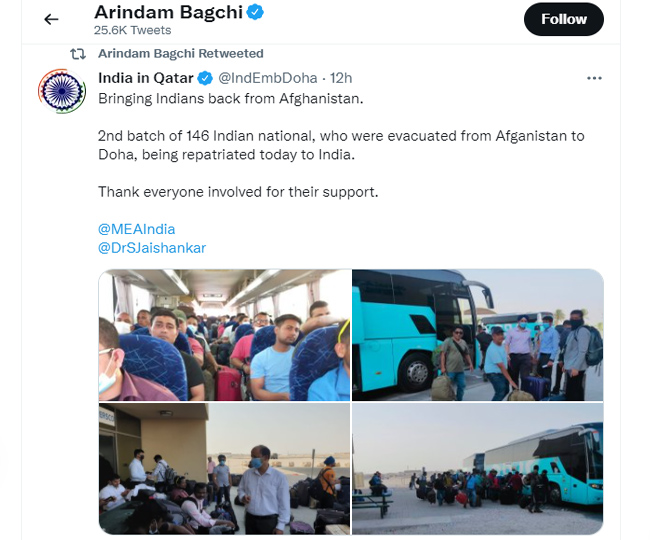The width and height of the screenshot is (650, 540).
Task: Open India in Qatar profile avatar
Action: [62, 91]
